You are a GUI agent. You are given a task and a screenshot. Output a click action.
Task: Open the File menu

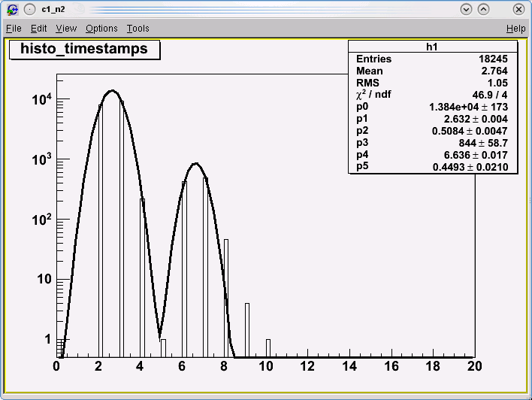click(14, 28)
